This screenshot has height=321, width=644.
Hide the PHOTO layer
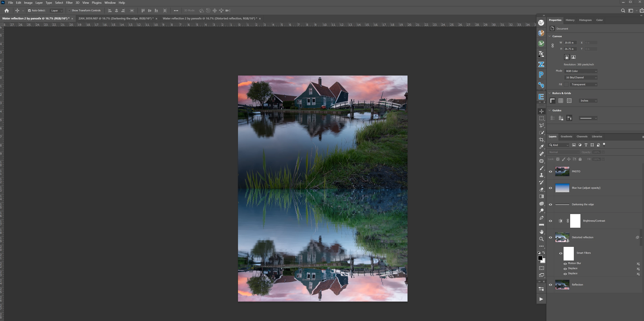[x=550, y=172]
